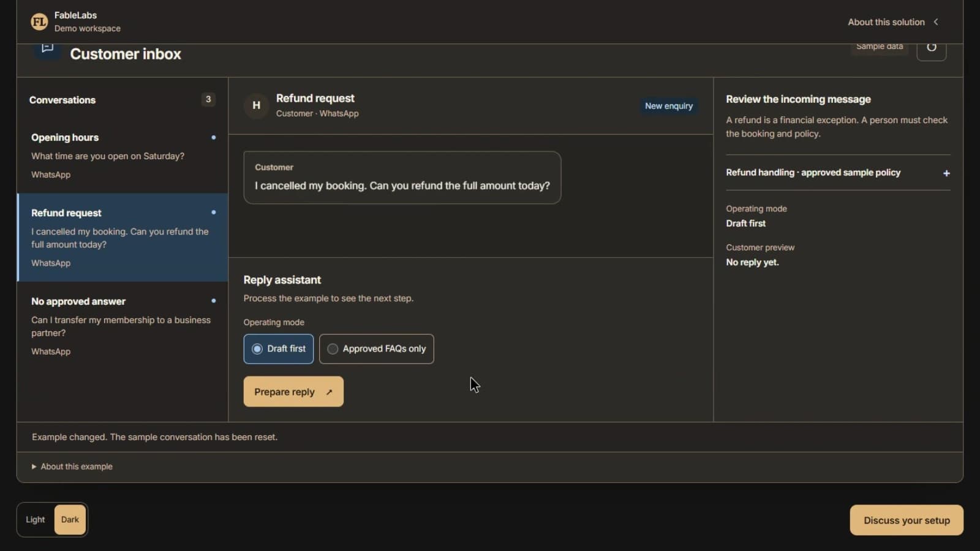Image resolution: width=980 pixels, height=551 pixels.
Task: Open the Refund request conversation
Action: coord(123,238)
